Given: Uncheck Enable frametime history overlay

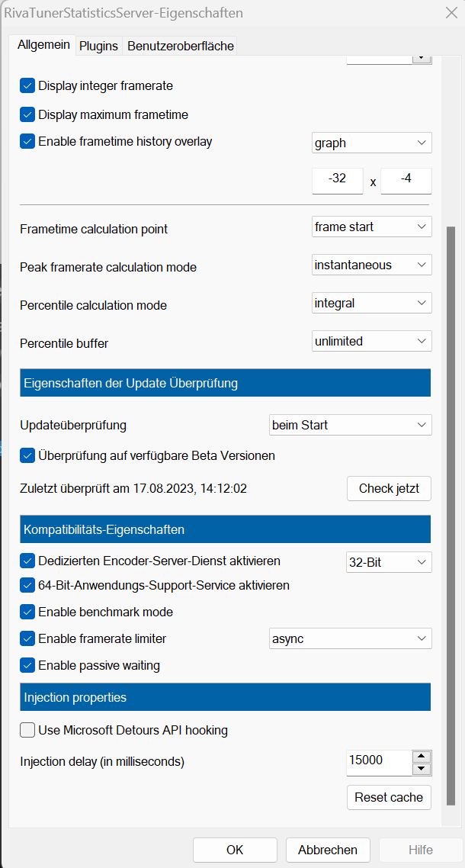Looking at the screenshot, I should (27, 141).
